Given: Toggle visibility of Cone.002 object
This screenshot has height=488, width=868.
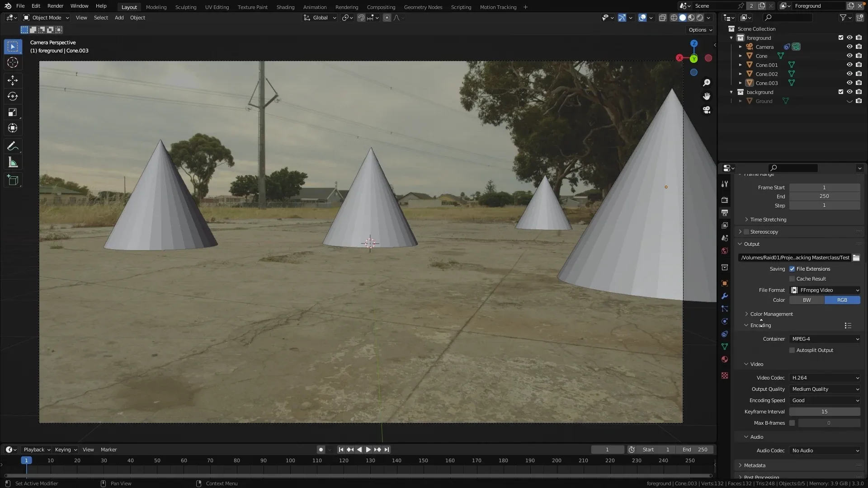Looking at the screenshot, I should [849, 74].
